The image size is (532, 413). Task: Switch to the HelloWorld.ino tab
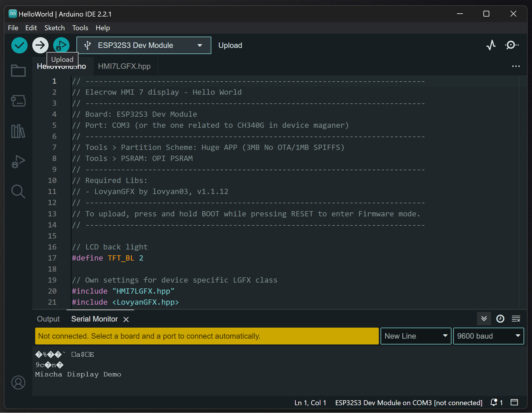point(61,66)
